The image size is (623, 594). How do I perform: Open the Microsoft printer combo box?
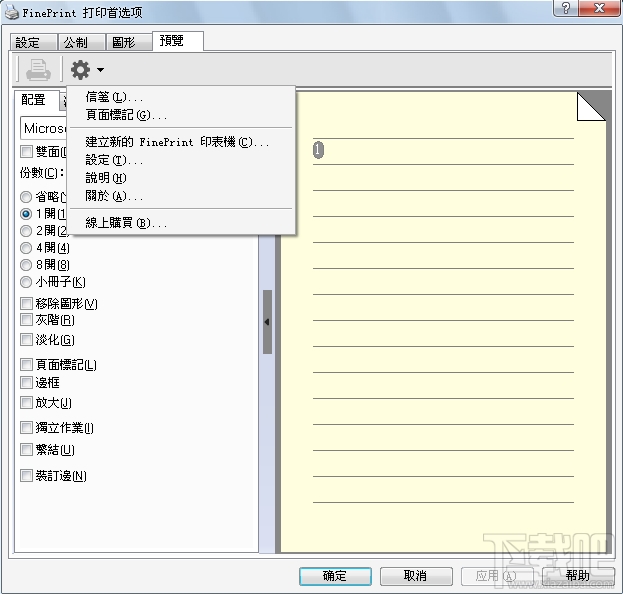click(44, 128)
